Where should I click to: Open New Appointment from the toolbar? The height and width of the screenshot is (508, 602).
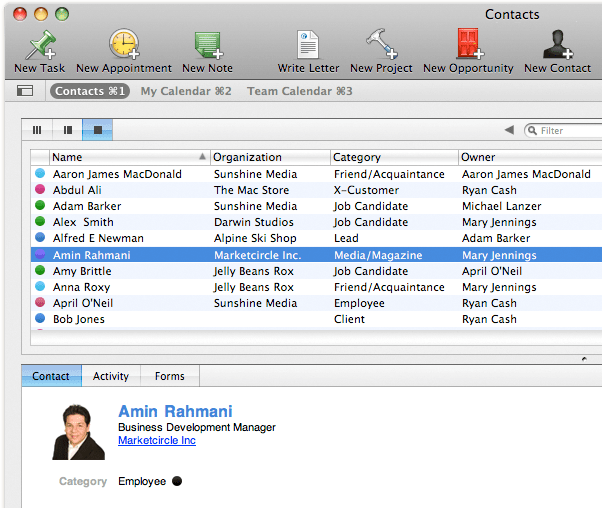coord(124,46)
